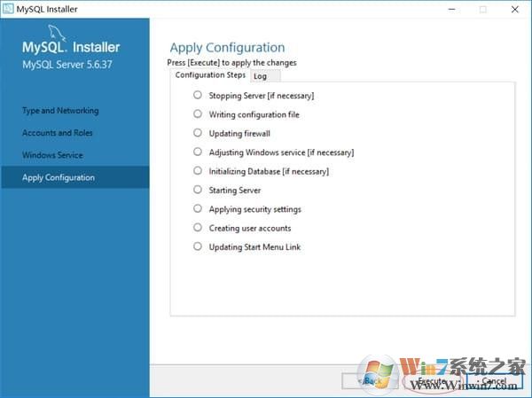
Task: Select the Stopping Server step indicator
Action: (x=198, y=95)
